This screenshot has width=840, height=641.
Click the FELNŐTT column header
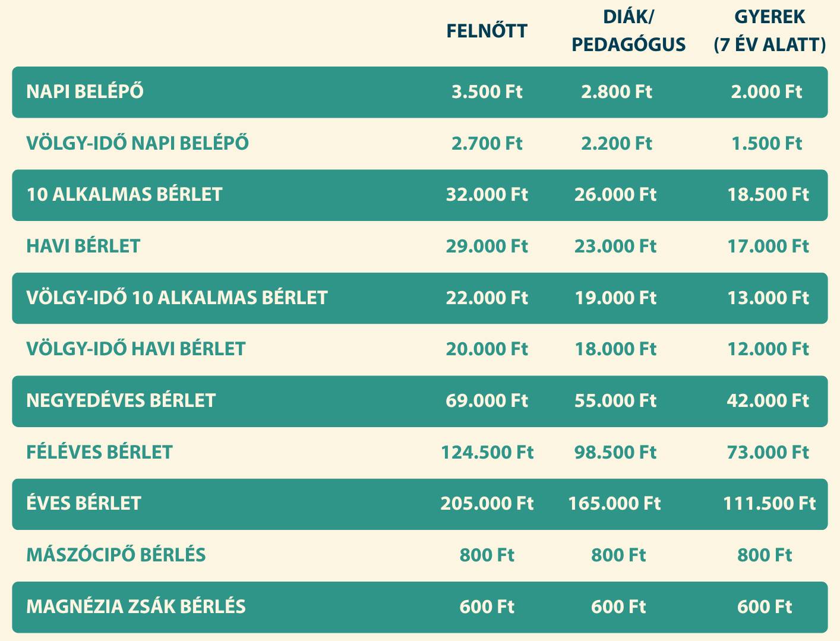487,31
